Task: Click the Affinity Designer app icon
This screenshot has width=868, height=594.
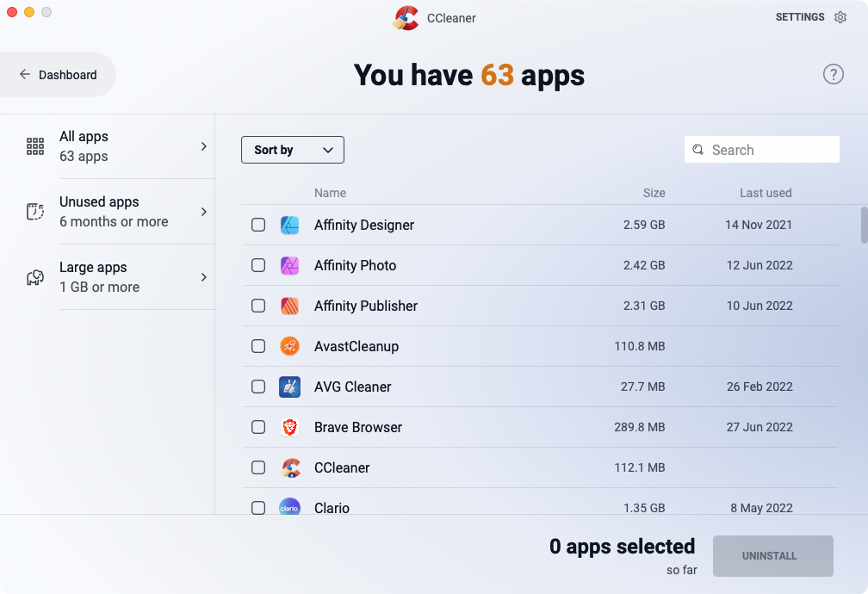Action: (x=289, y=225)
